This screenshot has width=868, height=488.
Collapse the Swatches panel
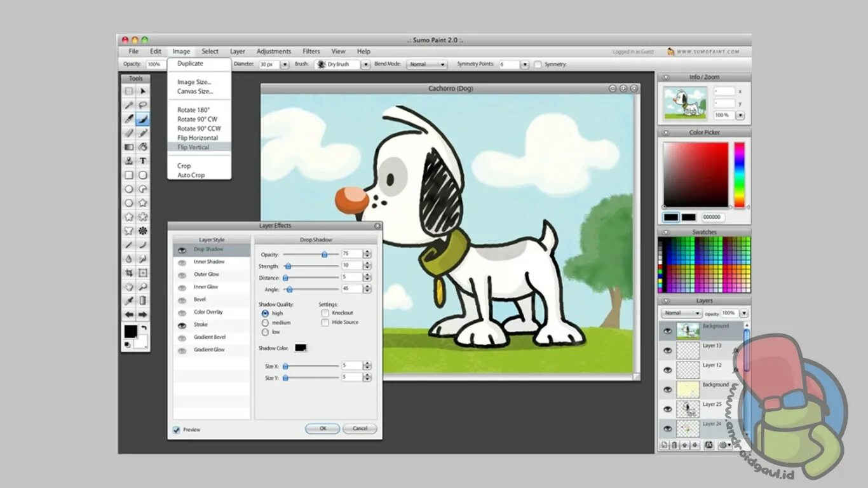click(x=665, y=233)
